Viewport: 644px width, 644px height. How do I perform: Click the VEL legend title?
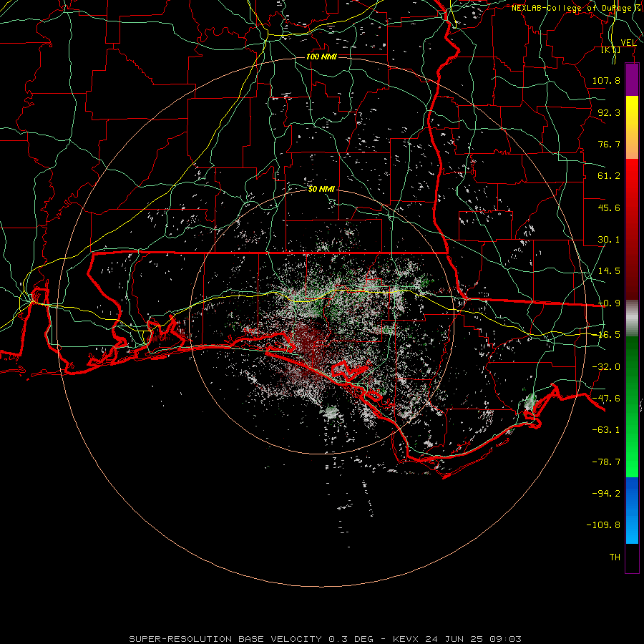tap(628, 43)
